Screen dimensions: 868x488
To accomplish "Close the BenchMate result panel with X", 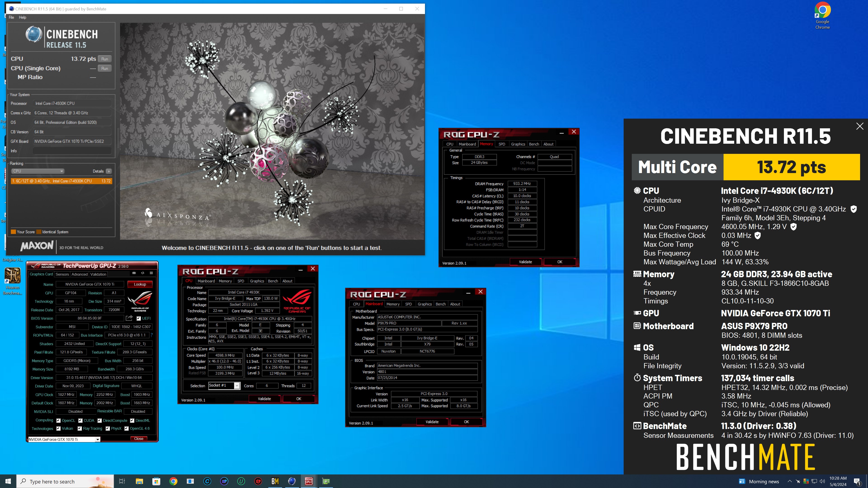I will (x=860, y=126).
